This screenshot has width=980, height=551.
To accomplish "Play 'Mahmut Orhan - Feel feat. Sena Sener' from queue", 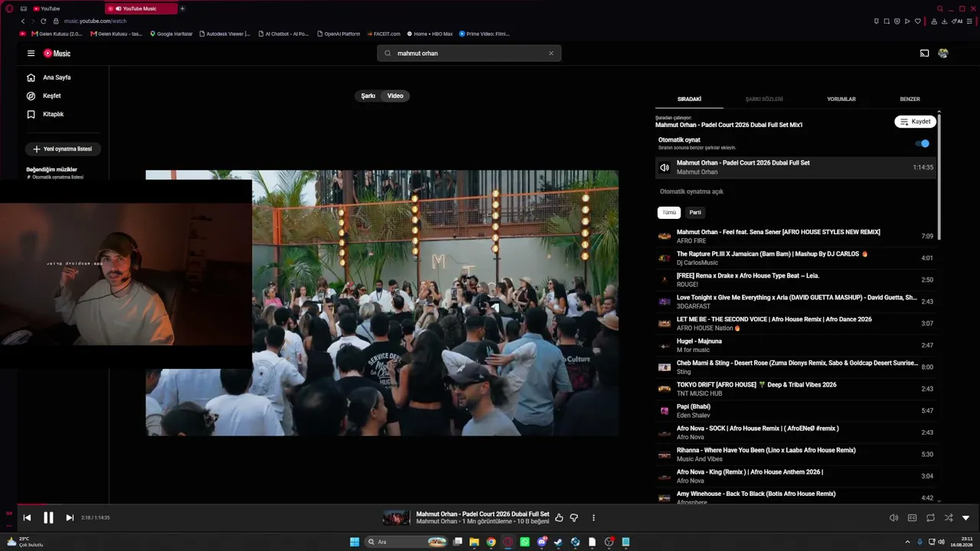I will pos(795,236).
